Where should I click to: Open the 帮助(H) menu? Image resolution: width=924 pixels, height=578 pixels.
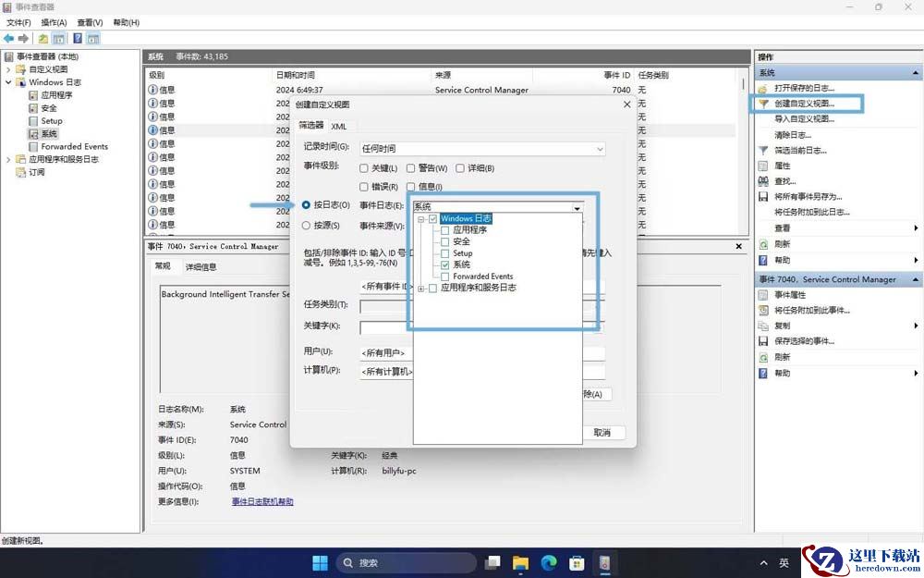coord(126,22)
